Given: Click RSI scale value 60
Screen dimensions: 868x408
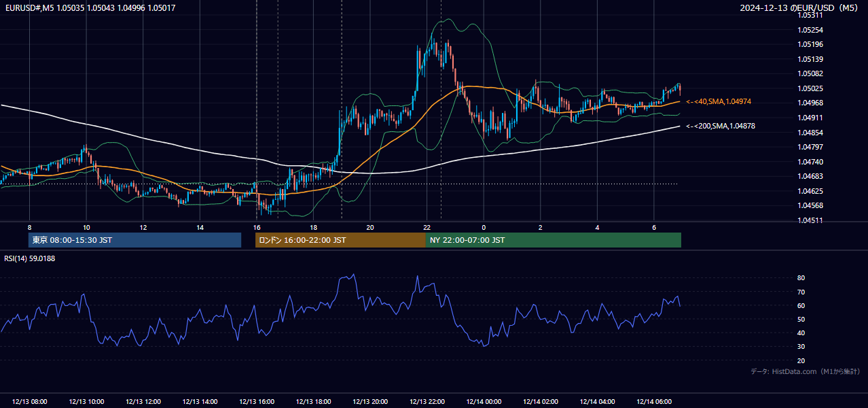Looking at the screenshot, I should 801,305.
